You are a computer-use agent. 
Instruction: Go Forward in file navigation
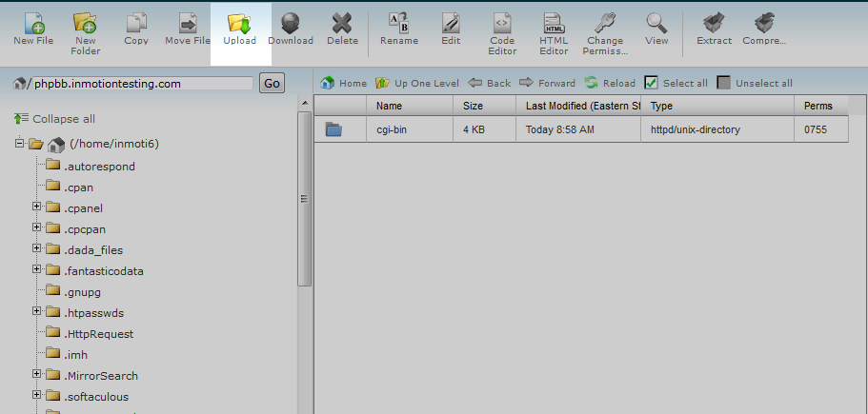[x=548, y=83]
